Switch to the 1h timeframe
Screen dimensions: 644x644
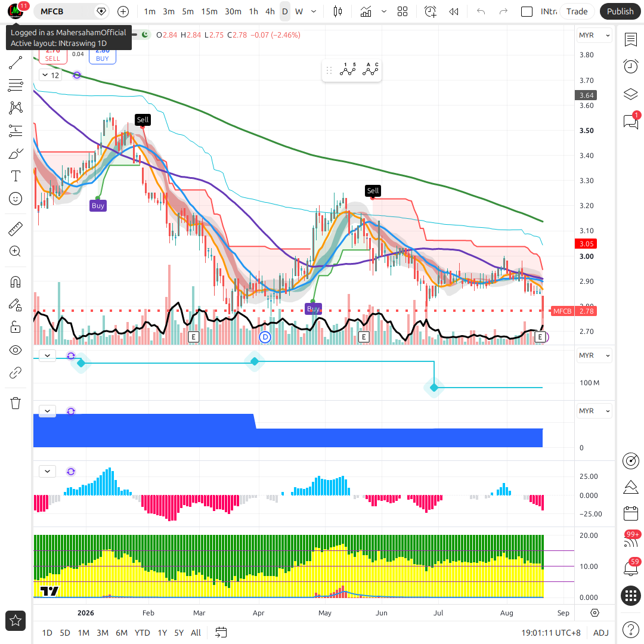point(253,11)
